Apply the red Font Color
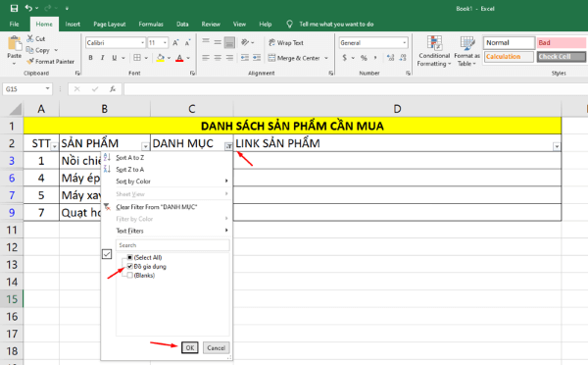The height and width of the screenshot is (365, 588). click(x=179, y=58)
